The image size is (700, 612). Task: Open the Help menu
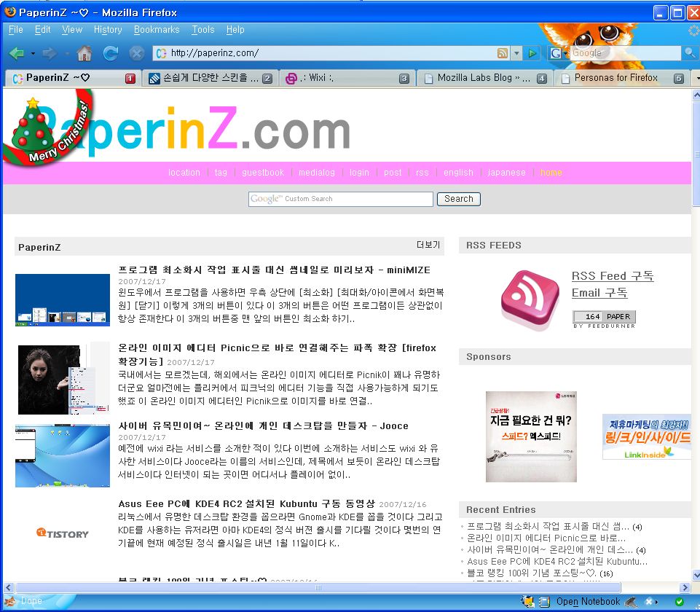[x=235, y=30]
